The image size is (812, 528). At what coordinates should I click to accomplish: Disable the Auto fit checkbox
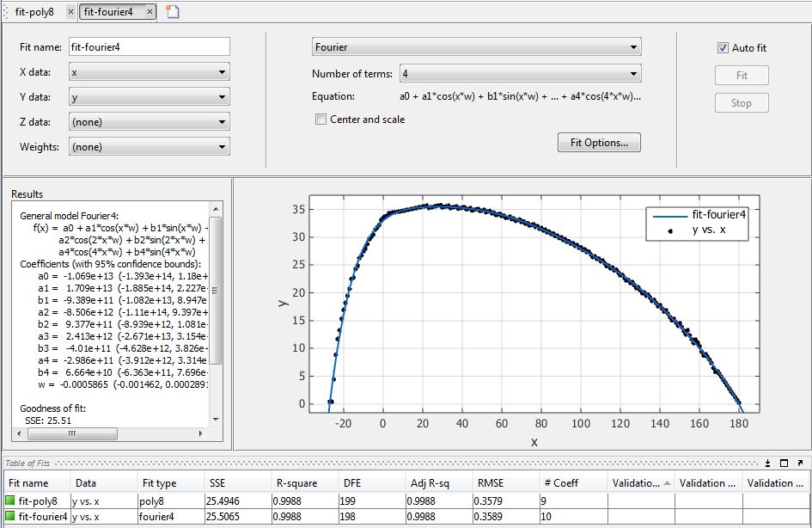click(723, 48)
